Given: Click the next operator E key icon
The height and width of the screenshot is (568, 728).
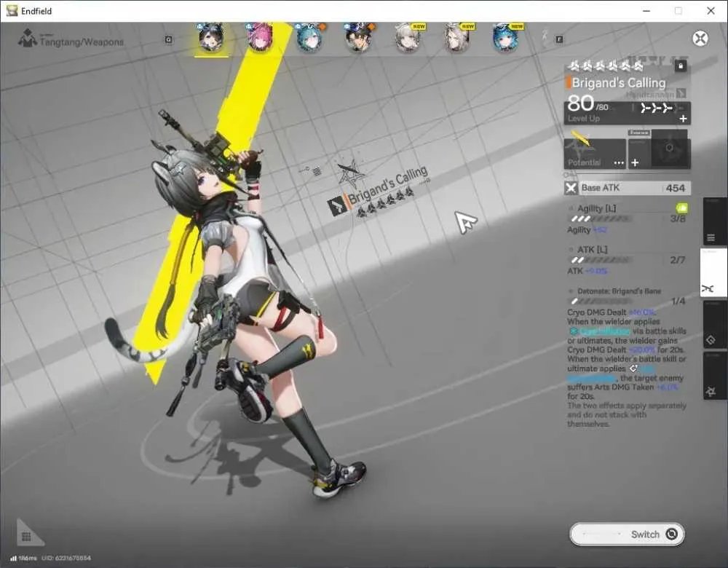Looking at the screenshot, I should tap(559, 39).
